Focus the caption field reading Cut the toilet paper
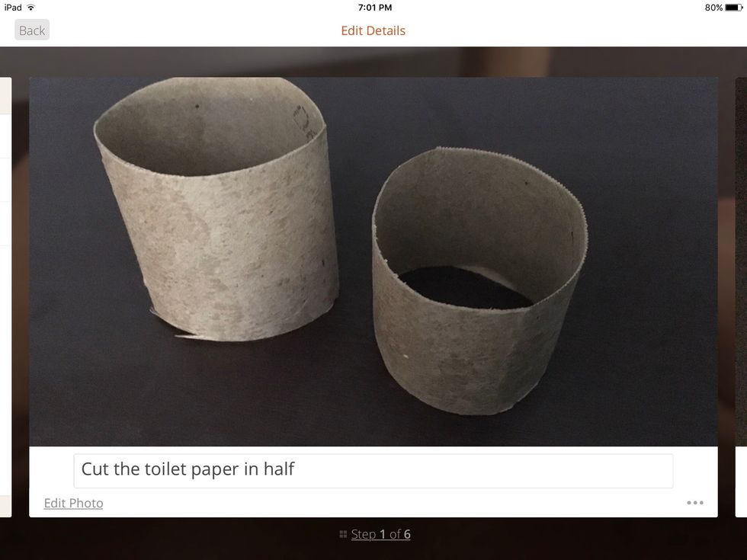The height and width of the screenshot is (560, 747). click(x=373, y=471)
